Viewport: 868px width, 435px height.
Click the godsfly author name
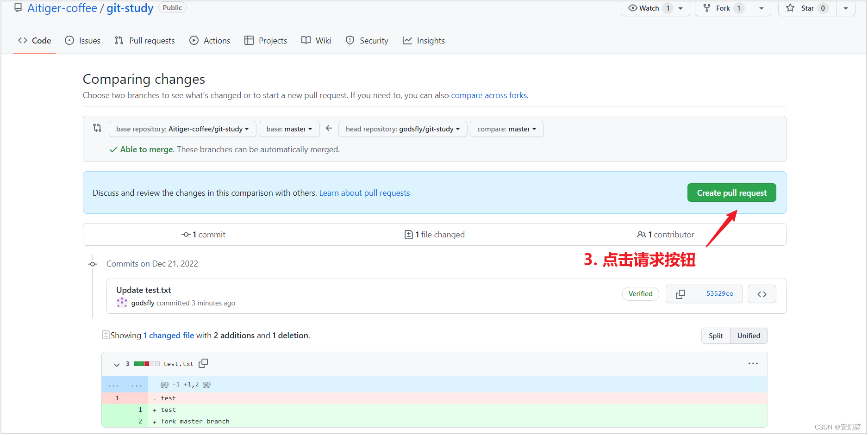[143, 303]
